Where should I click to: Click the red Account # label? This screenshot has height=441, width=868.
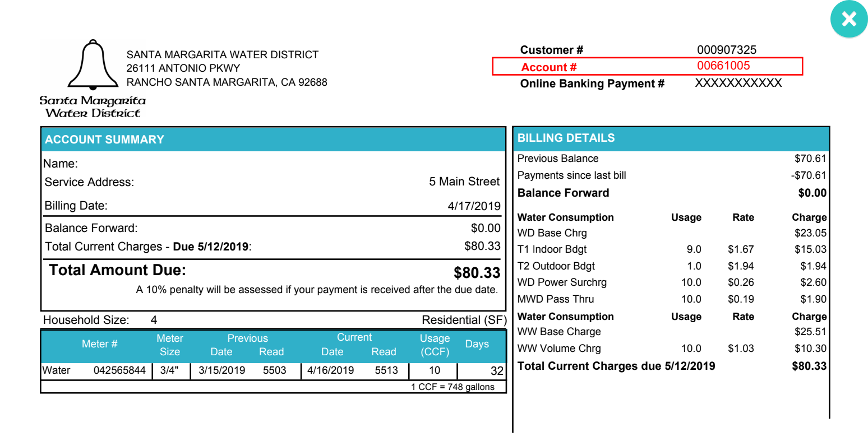pyautogui.click(x=548, y=67)
